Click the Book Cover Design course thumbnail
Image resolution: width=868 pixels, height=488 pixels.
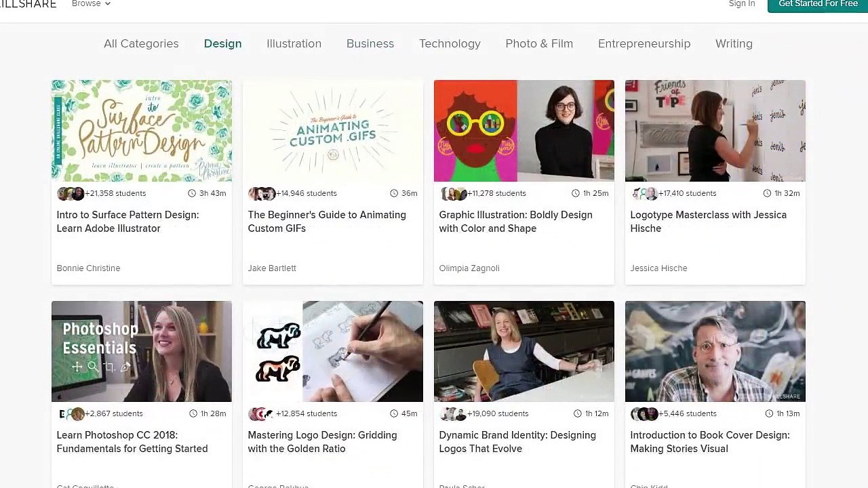pos(715,352)
